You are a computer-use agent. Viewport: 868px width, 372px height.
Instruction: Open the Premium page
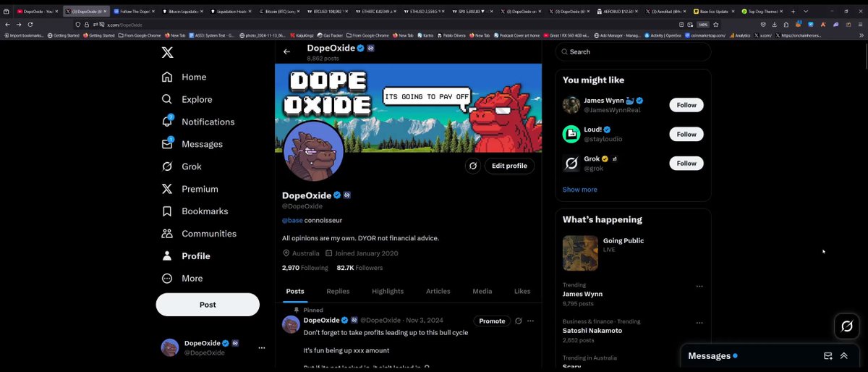(190, 189)
